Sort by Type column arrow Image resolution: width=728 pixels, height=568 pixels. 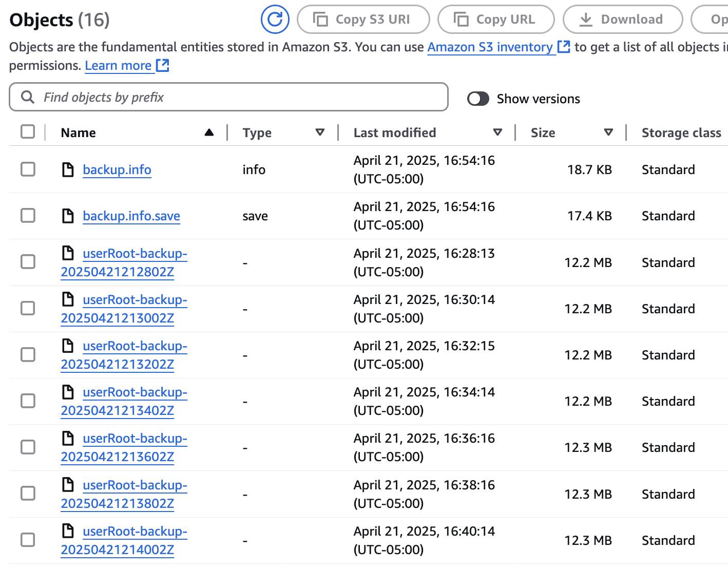click(320, 132)
